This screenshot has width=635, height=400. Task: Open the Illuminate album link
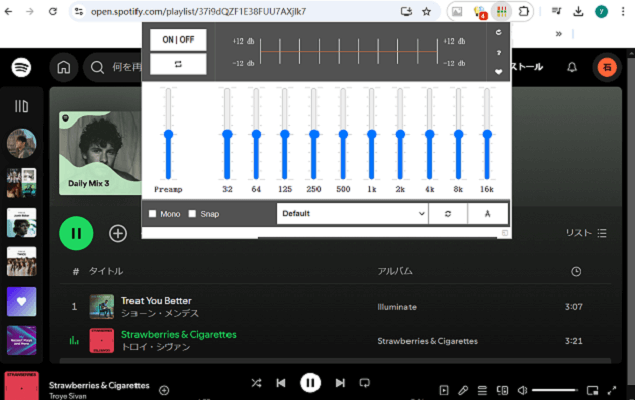pos(397,307)
